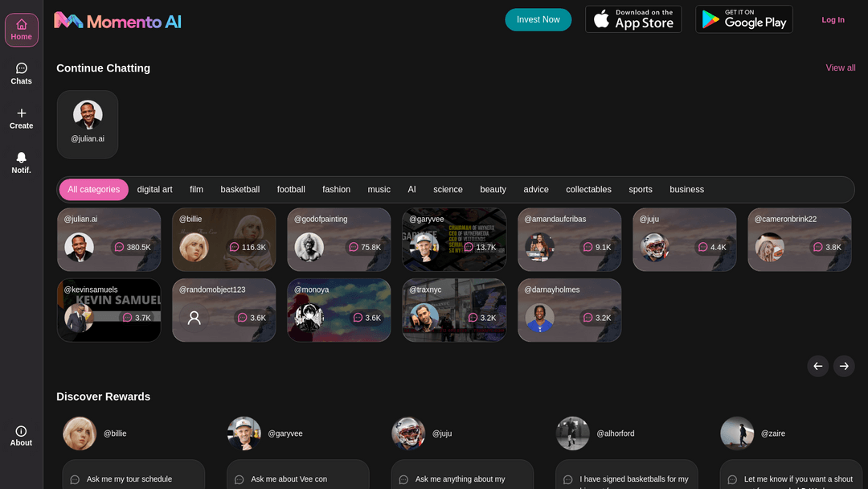Viewport: 868px width, 489px height.
Task: Click placeholder avatar on @randomobject123 card
Action: tap(194, 318)
